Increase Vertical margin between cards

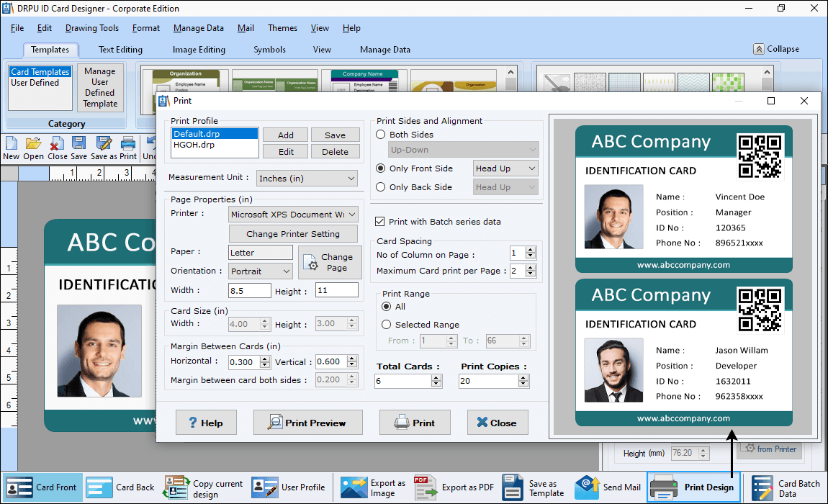click(352, 359)
